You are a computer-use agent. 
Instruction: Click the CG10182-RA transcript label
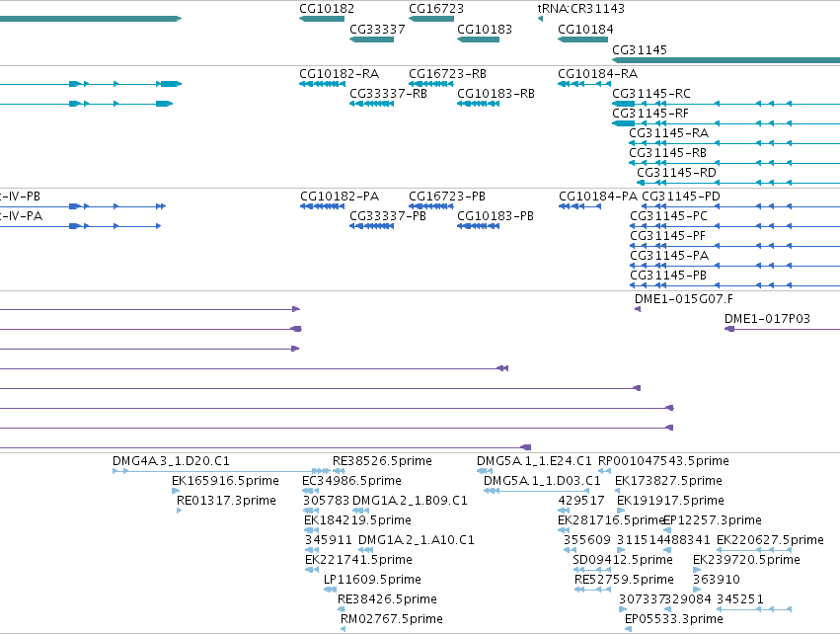(340, 74)
